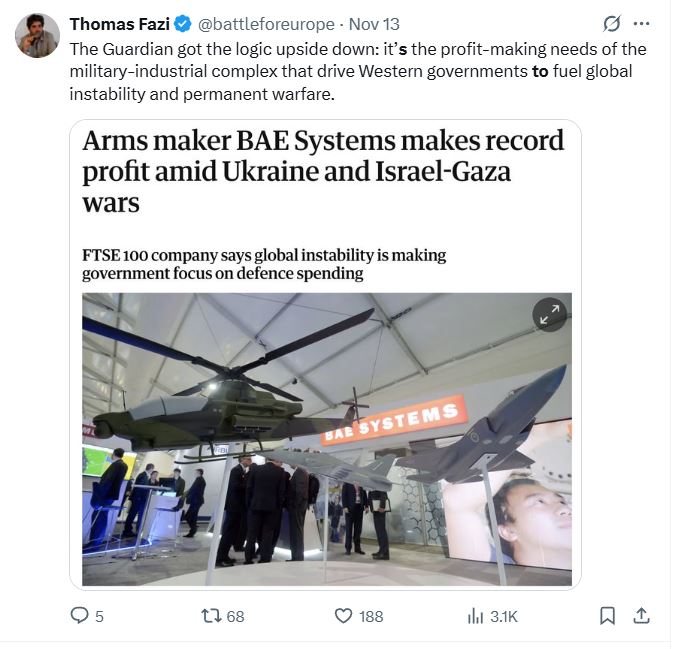Viewport: 673px width, 649px height.
Task: Click the 68 reposts count
Action: pos(235,616)
